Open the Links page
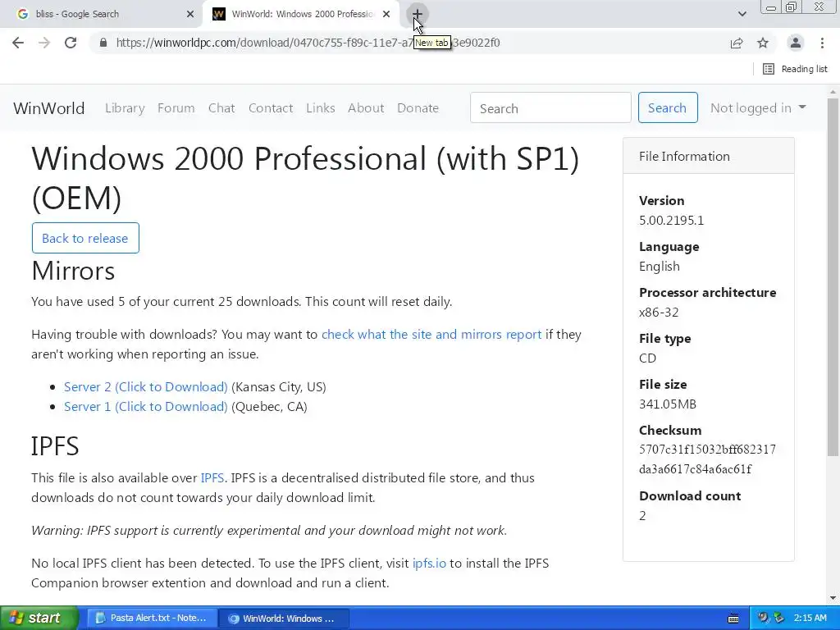This screenshot has height=630, width=840. tap(321, 108)
